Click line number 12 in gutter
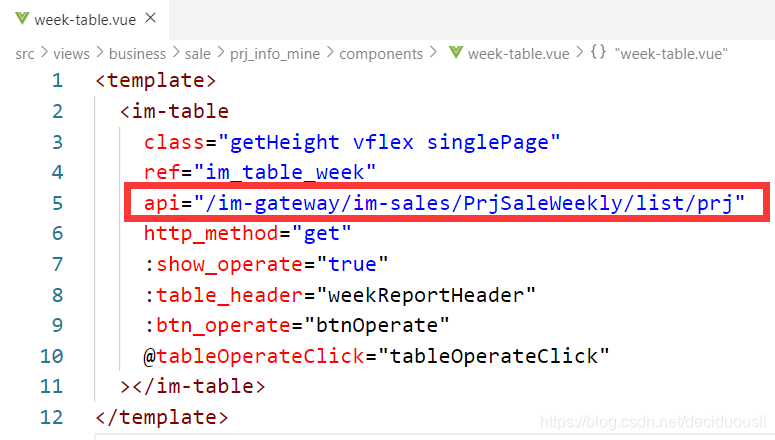Screen dimensions: 775x440 pos(51,417)
